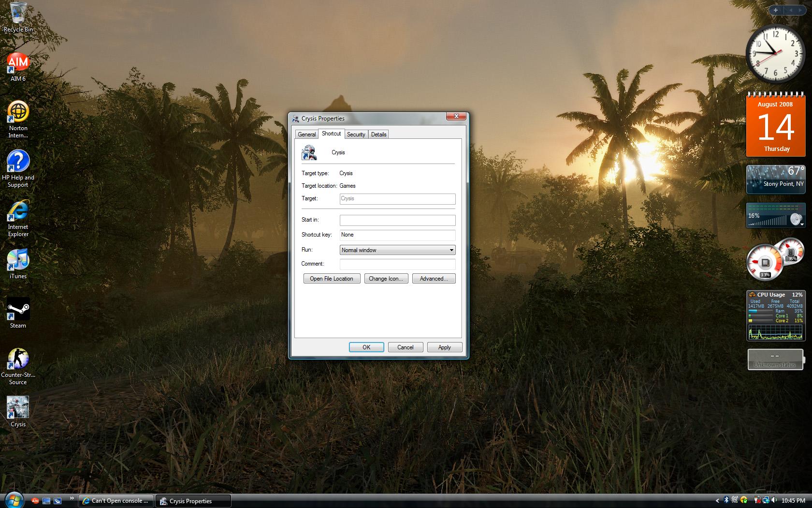Open the Details tab
The height and width of the screenshot is (508, 812).
click(378, 134)
